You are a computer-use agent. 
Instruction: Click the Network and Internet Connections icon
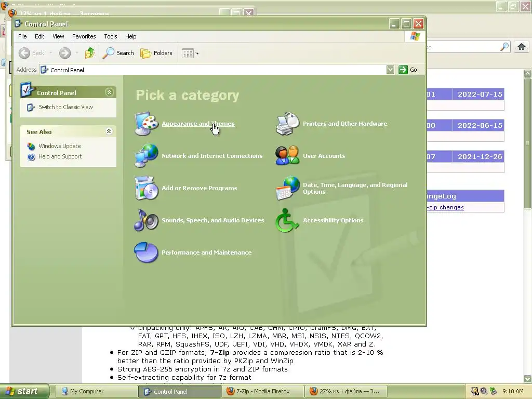coord(146,156)
